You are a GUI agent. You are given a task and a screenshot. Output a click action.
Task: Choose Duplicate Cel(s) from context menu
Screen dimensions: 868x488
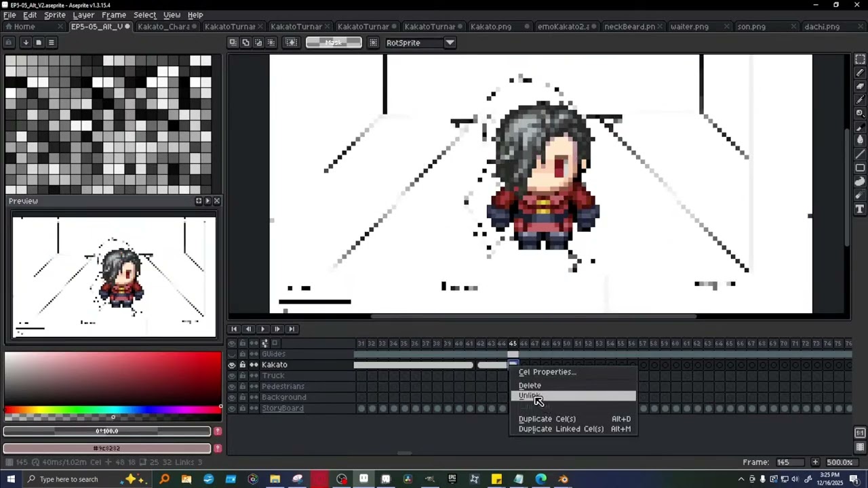(x=574, y=419)
